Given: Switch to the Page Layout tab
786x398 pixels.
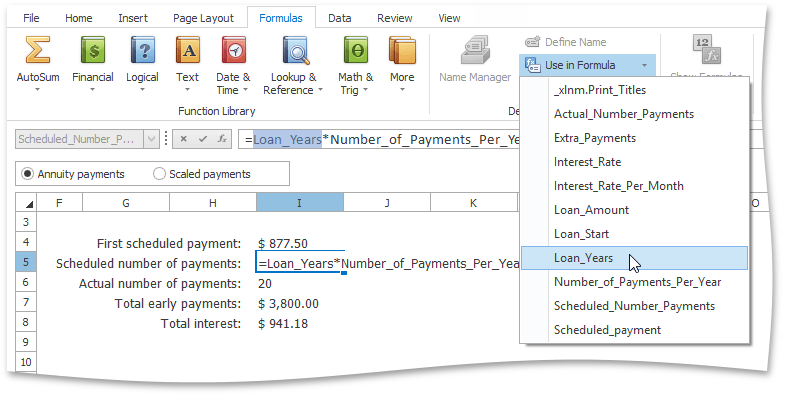Looking at the screenshot, I should [x=203, y=18].
